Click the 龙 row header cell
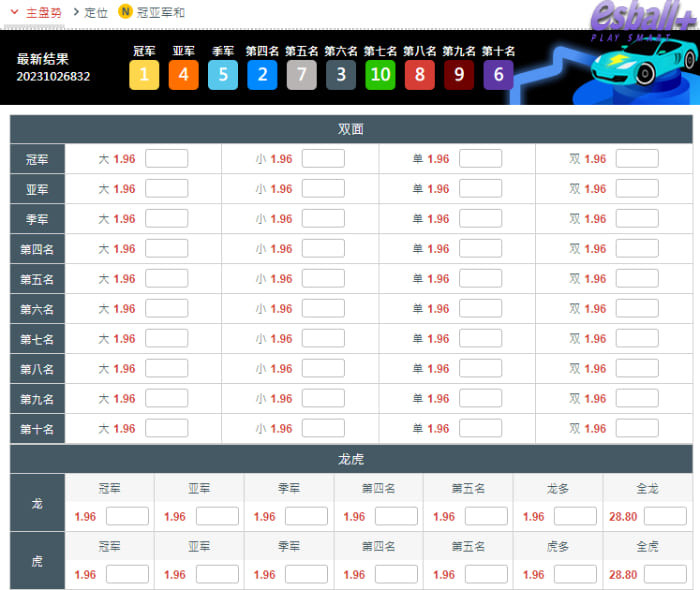 point(38,503)
